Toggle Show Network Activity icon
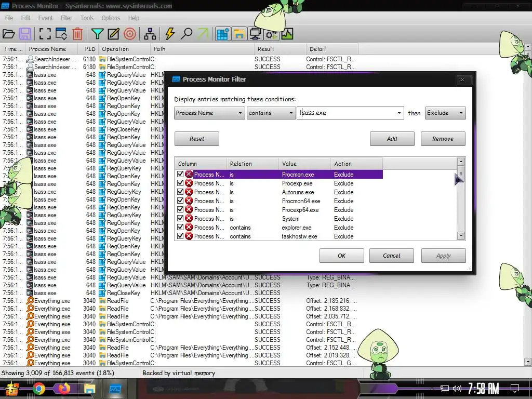 pos(255,34)
